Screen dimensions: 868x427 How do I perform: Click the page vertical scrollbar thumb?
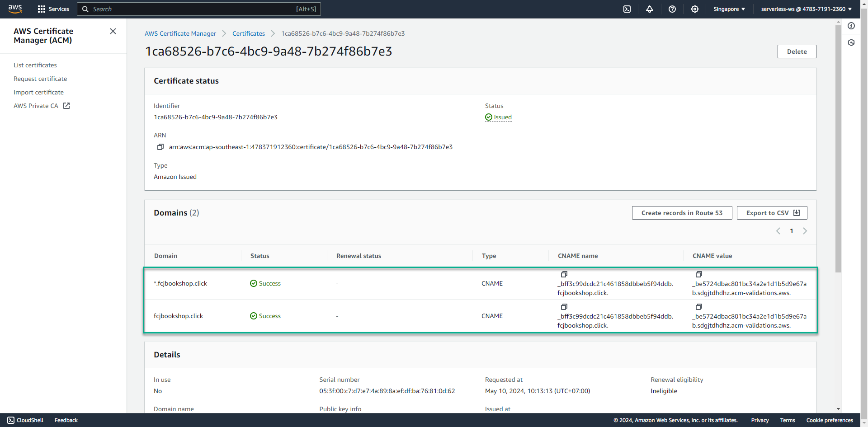(x=838, y=149)
